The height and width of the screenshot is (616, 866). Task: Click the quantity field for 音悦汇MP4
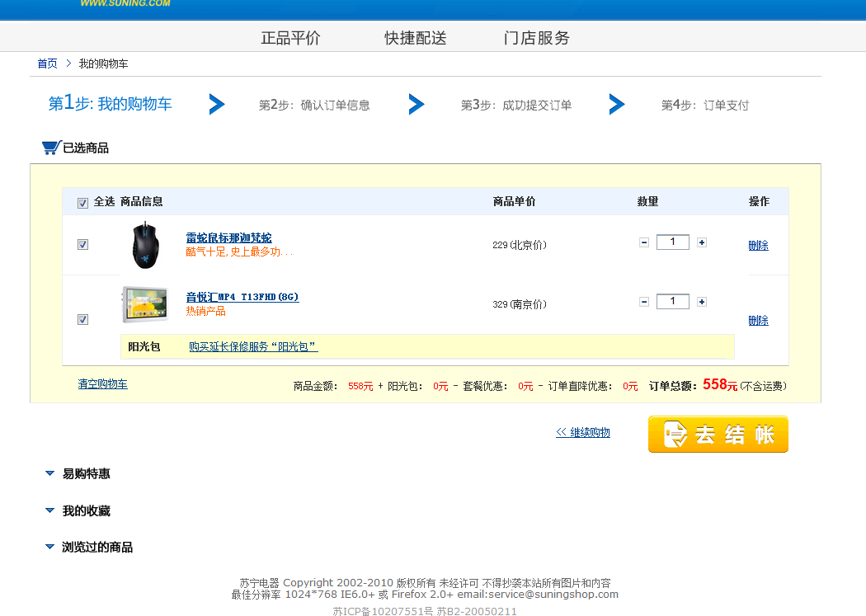673,301
